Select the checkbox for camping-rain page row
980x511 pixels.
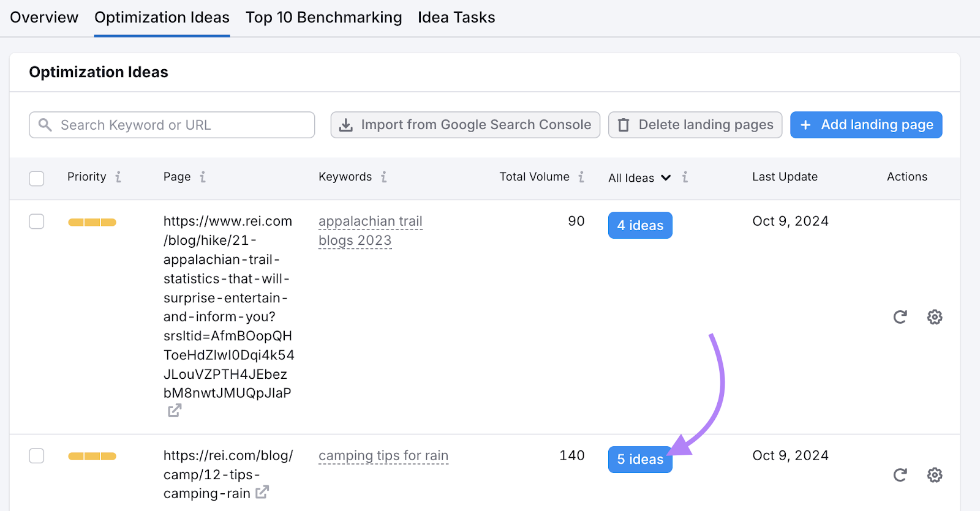tap(37, 456)
